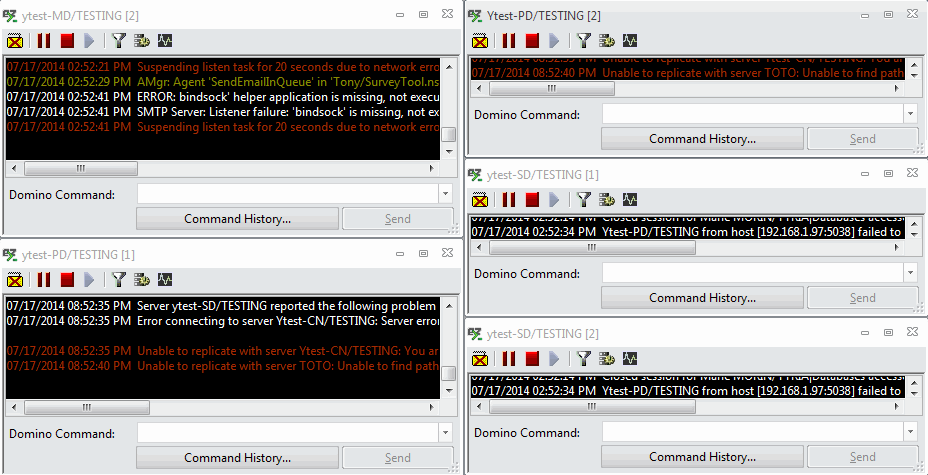Expand Domino Command dropdown in ytest-MD/TESTING [2]
The height and width of the screenshot is (475, 928).
pyautogui.click(x=446, y=194)
